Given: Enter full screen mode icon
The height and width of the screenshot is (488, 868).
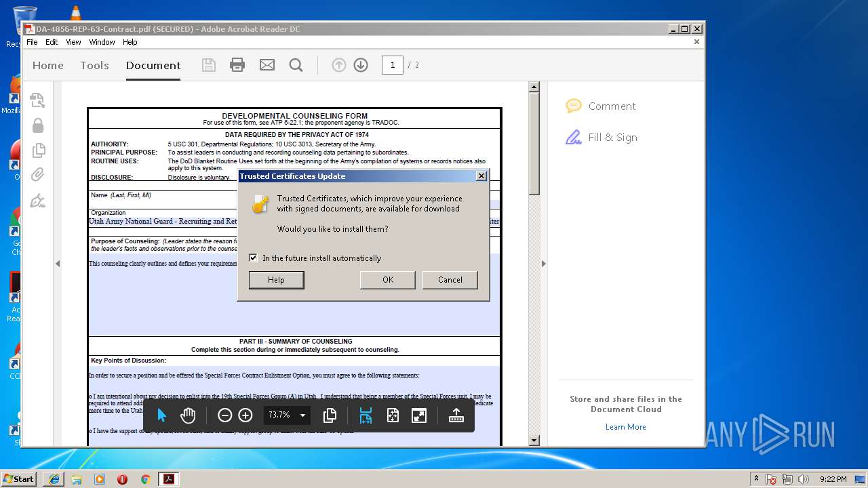Looking at the screenshot, I should [x=419, y=415].
